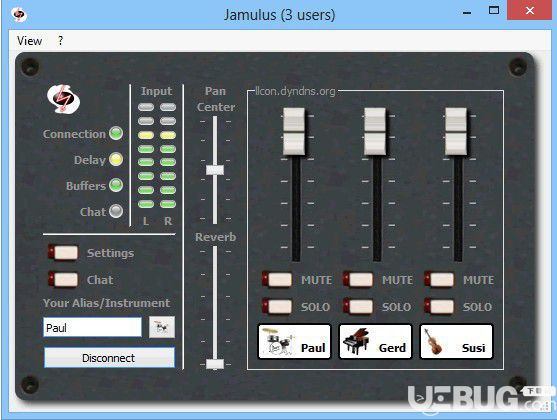The width and height of the screenshot is (557, 420).
Task: Click the green Connection status LED
Action: point(116,133)
